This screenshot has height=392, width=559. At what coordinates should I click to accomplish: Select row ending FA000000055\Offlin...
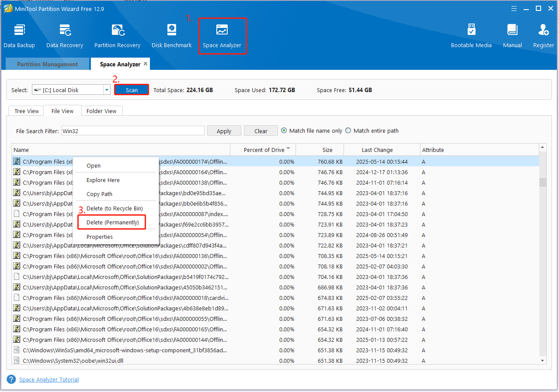coord(276,319)
